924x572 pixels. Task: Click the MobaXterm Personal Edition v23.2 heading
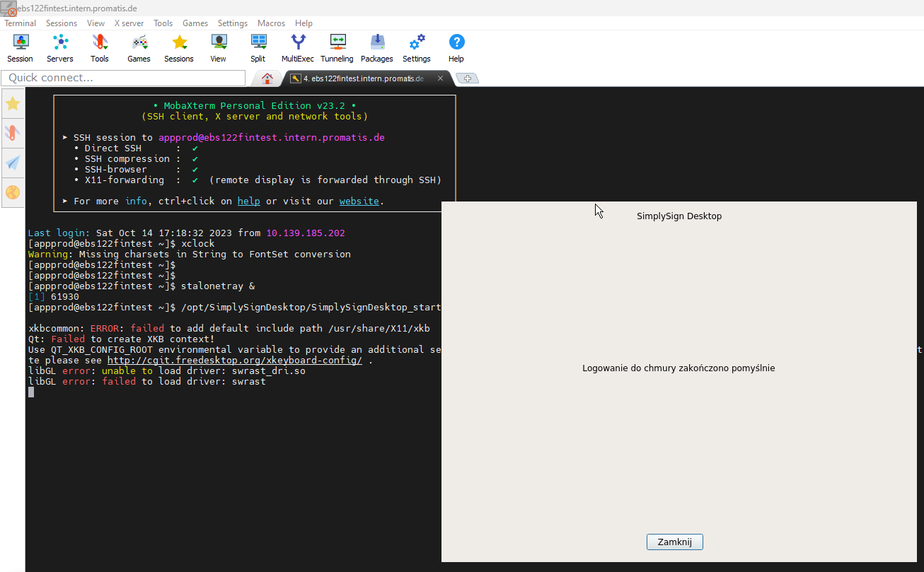(x=255, y=106)
